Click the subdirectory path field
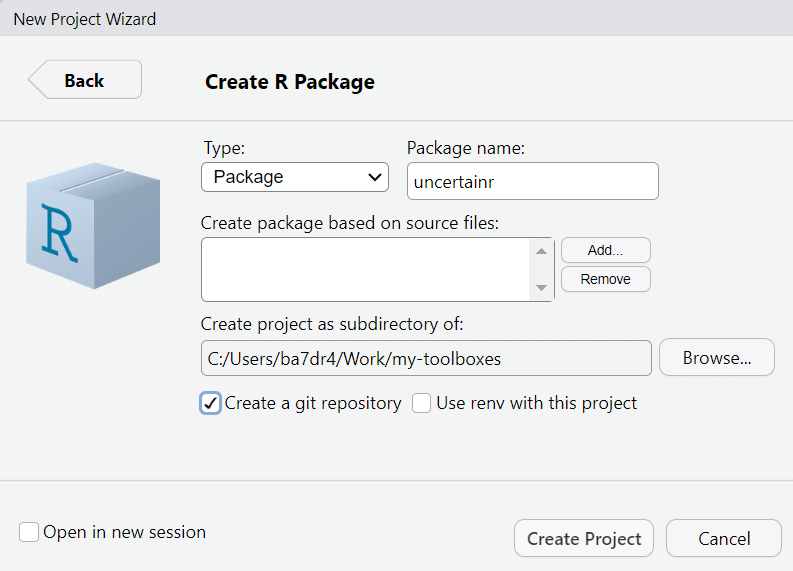 (x=426, y=358)
